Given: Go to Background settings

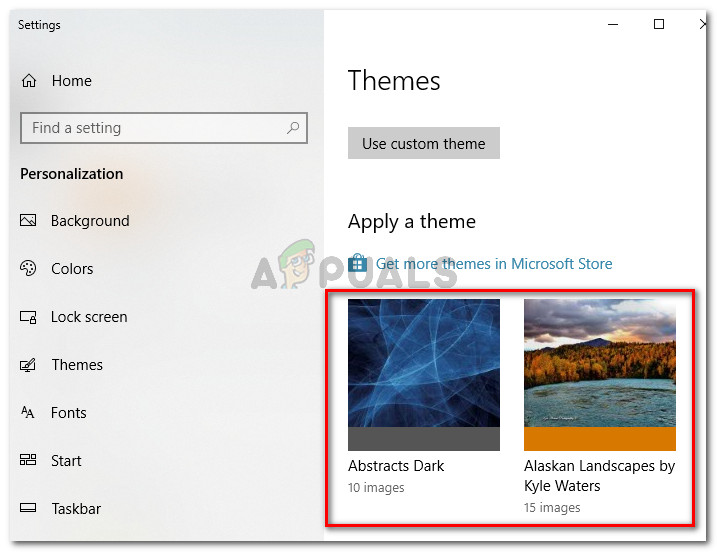Looking at the screenshot, I should click(x=90, y=220).
